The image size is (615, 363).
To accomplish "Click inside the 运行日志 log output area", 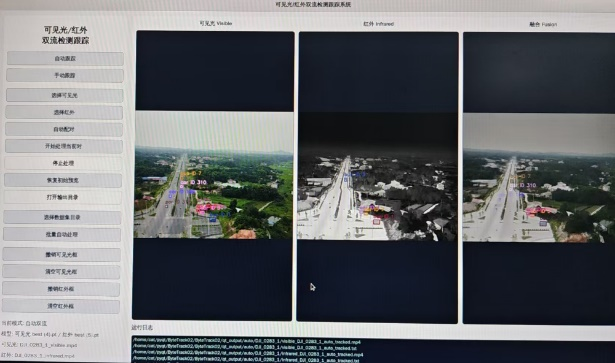I will pyautogui.click(x=373, y=350).
